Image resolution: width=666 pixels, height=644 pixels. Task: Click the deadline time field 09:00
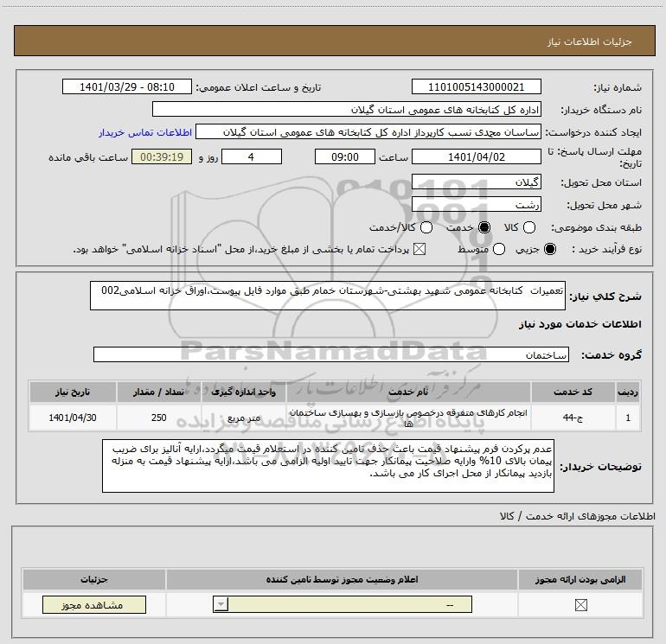(x=345, y=156)
